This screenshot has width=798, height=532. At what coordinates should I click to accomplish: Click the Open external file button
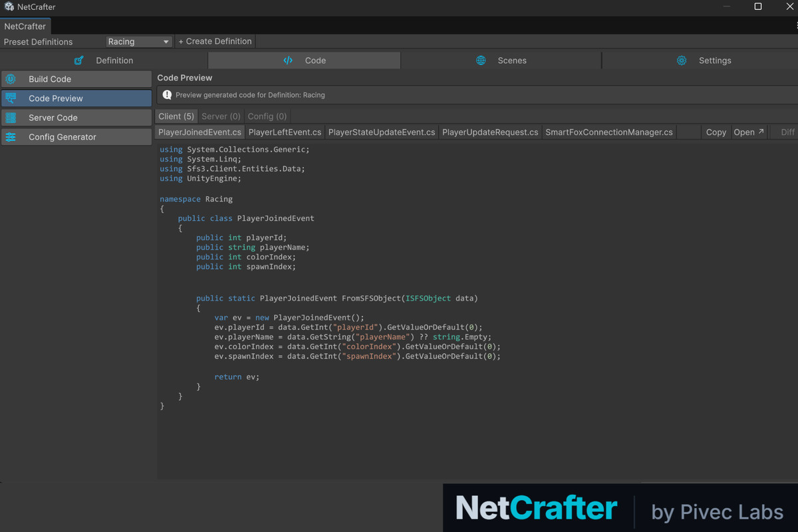coord(749,132)
